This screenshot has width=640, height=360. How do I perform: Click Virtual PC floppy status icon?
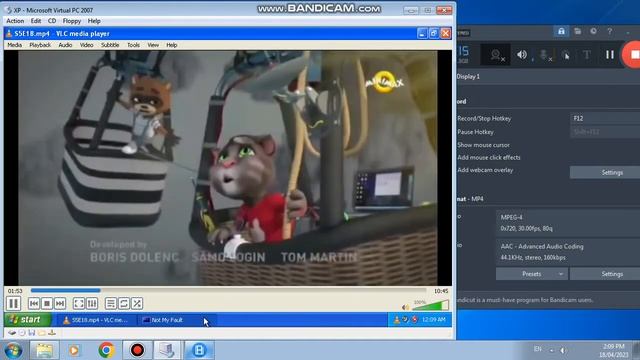tap(32, 333)
